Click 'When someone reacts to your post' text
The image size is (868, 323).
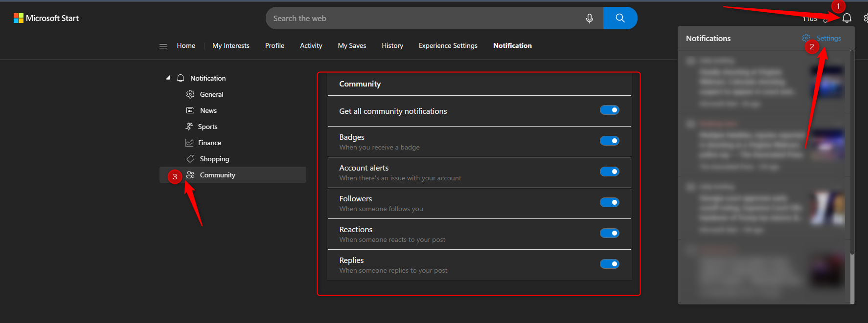[392, 239]
